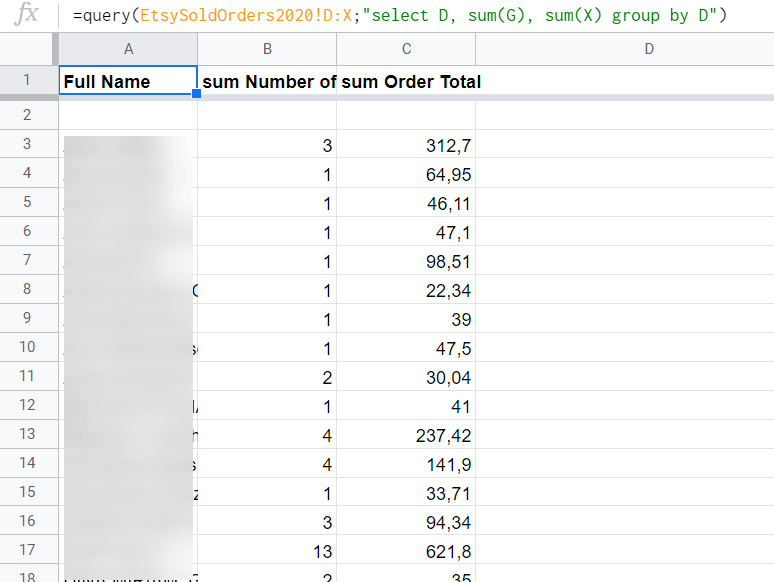Viewport: 774px width, 582px height.
Task: Click the sum Order Total header cell
Action: pos(406,80)
